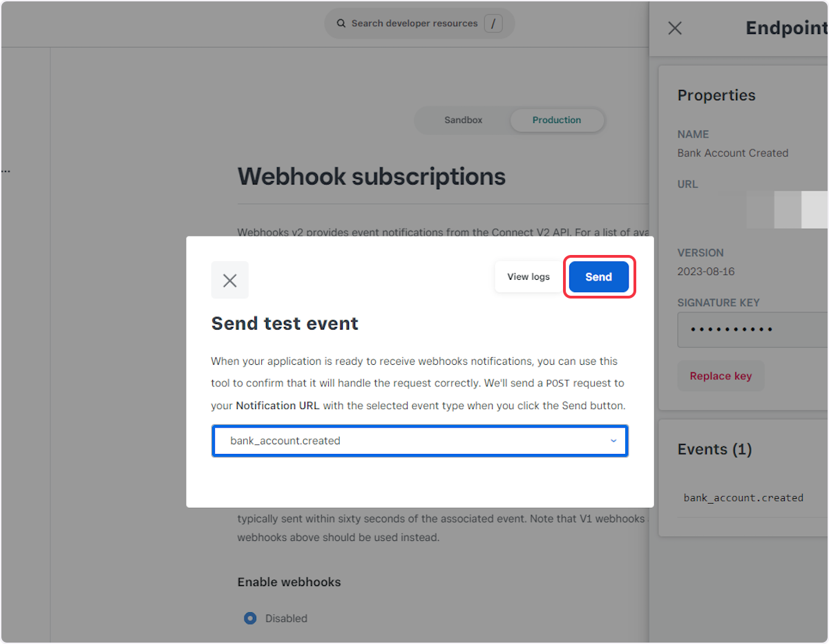Click the slash keyboard shortcut badge
Image resolution: width=829 pixels, height=644 pixels.
(493, 23)
